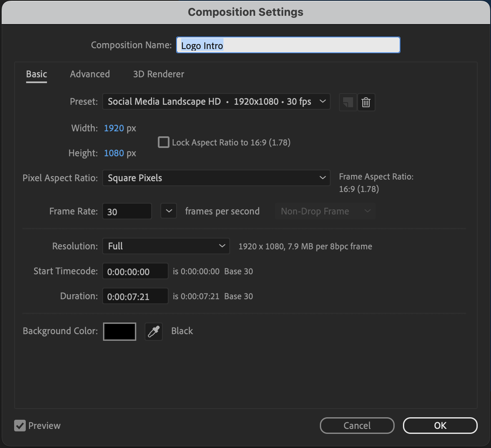The width and height of the screenshot is (491, 448).
Task: Click the Cancel button
Action: pyautogui.click(x=357, y=426)
